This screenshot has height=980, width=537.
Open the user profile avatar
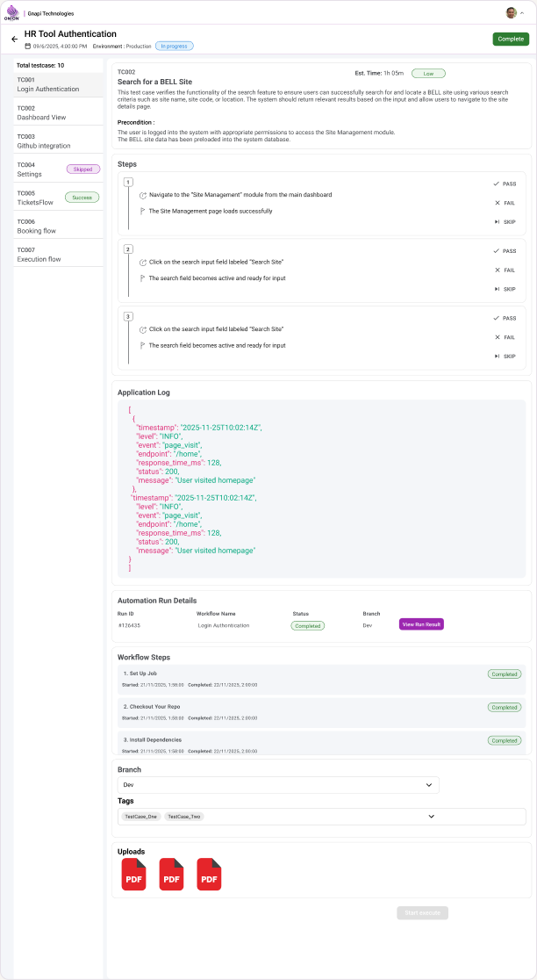pos(511,12)
